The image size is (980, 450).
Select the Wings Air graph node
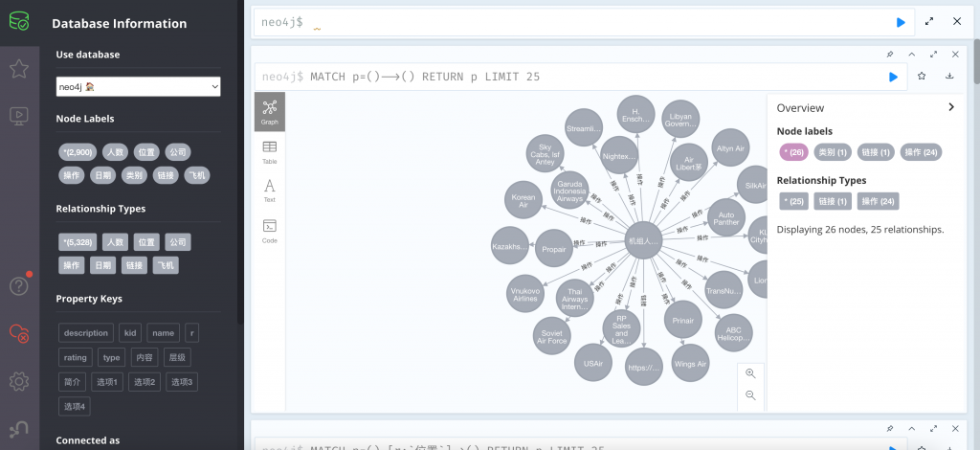pyautogui.click(x=690, y=364)
